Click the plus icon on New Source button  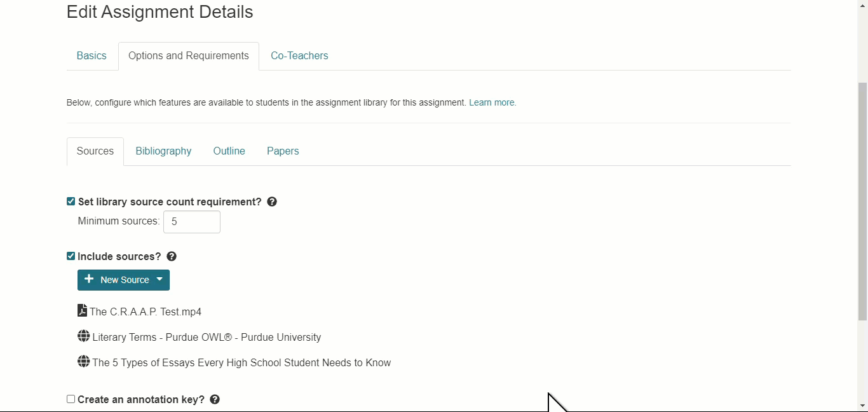[90, 279]
